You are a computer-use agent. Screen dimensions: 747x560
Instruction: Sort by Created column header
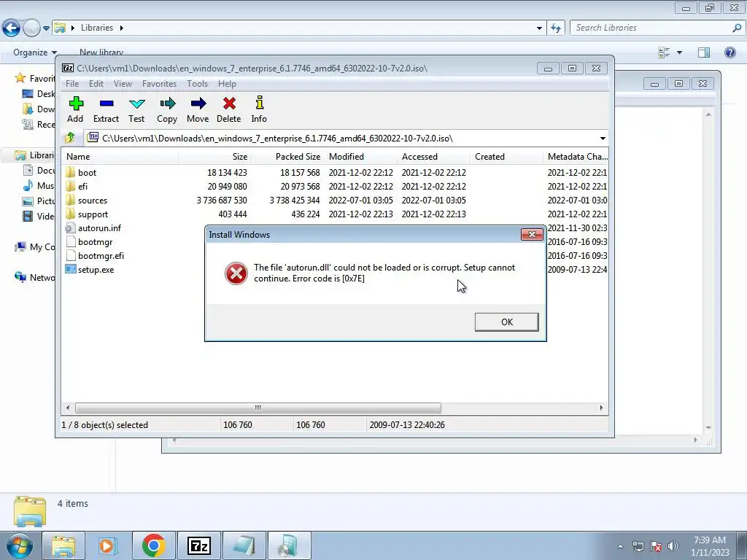point(506,157)
